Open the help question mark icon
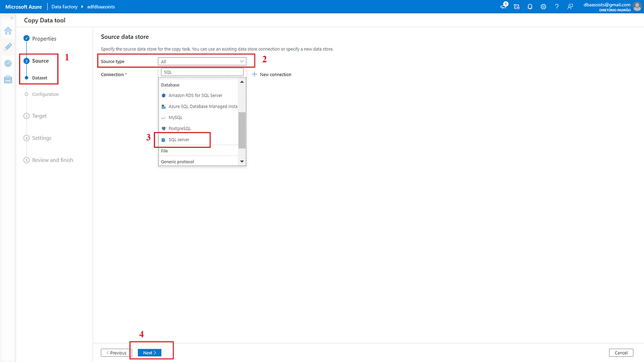Screen dimensions: 644x362 557,7
